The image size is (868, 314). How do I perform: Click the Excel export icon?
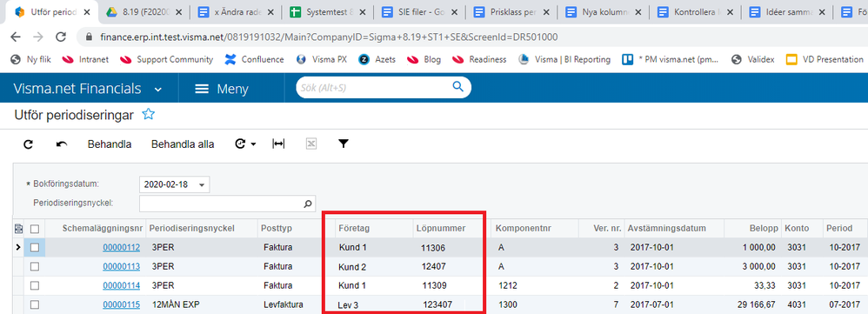311,144
